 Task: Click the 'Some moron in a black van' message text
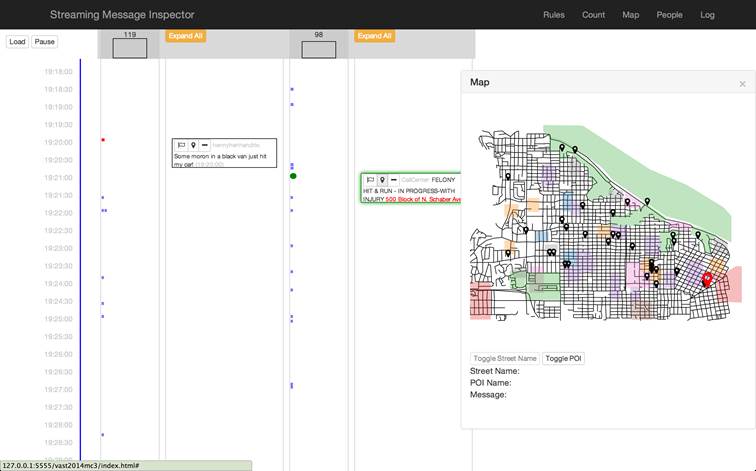pos(220,160)
